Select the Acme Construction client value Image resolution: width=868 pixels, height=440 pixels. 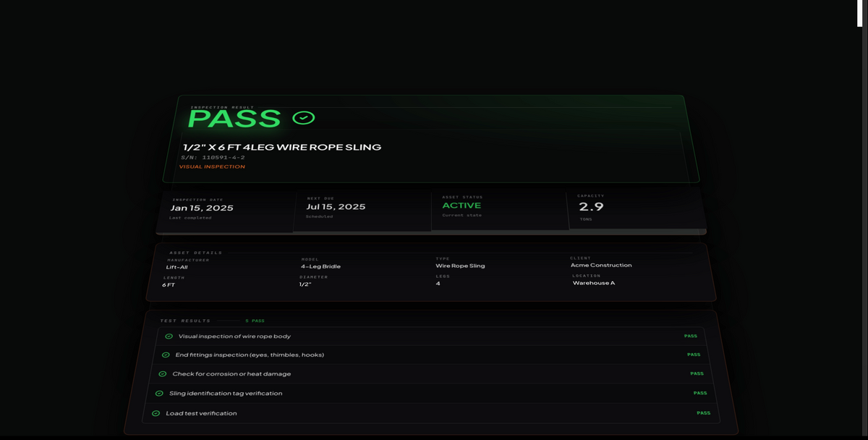[x=600, y=265]
